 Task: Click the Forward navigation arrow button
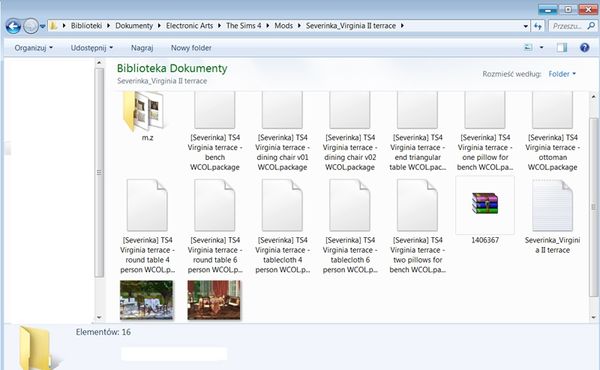point(31,26)
